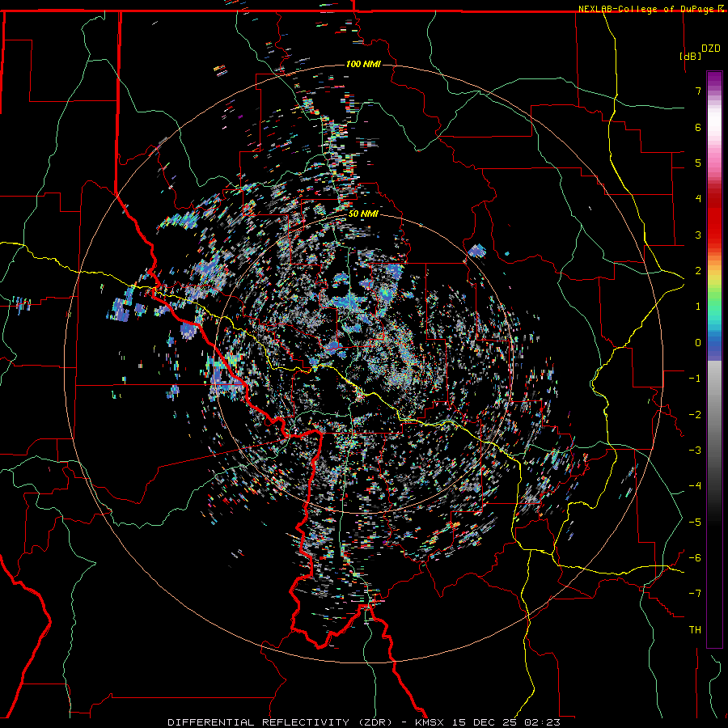Image resolution: width=728 pixels, height=728 pixels.
Task: Click the legend value -5 label
Action: [x=695, y=523]
